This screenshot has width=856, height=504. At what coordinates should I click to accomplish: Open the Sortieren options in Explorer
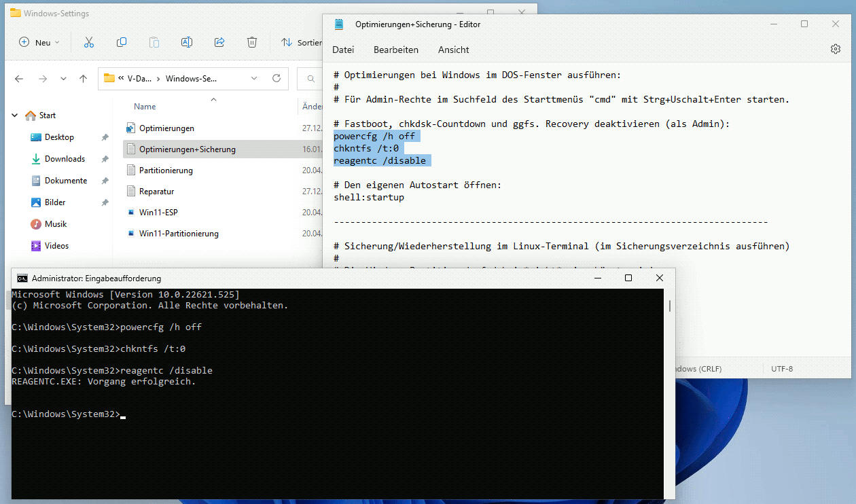[x=302, y=42]
